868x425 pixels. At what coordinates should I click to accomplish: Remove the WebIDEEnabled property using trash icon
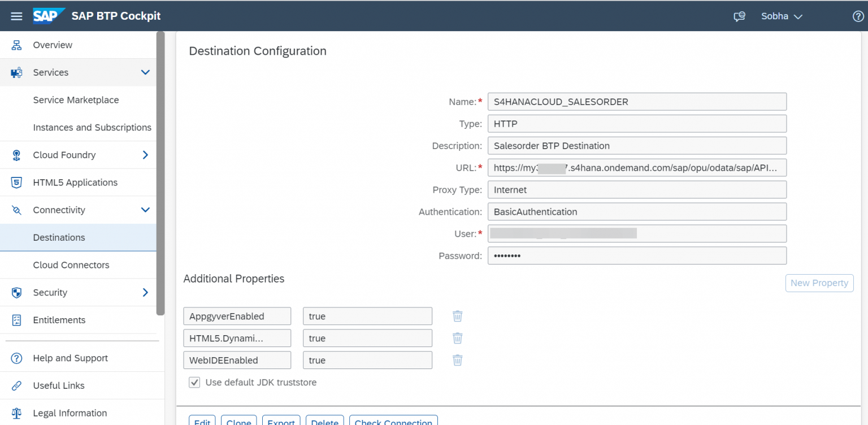(x=457, y=360)
